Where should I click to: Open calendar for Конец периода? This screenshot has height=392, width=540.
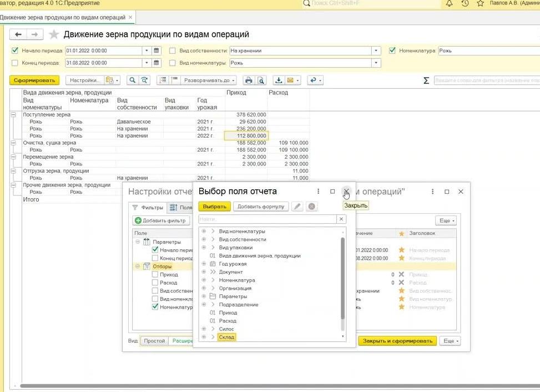point(157,63)
